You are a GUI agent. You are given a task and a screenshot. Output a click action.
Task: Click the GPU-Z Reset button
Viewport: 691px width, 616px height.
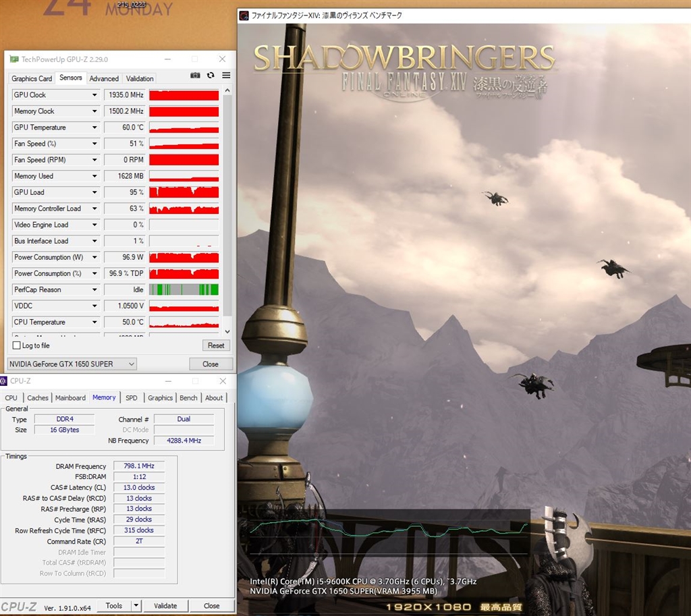click(x=216, y=345)
